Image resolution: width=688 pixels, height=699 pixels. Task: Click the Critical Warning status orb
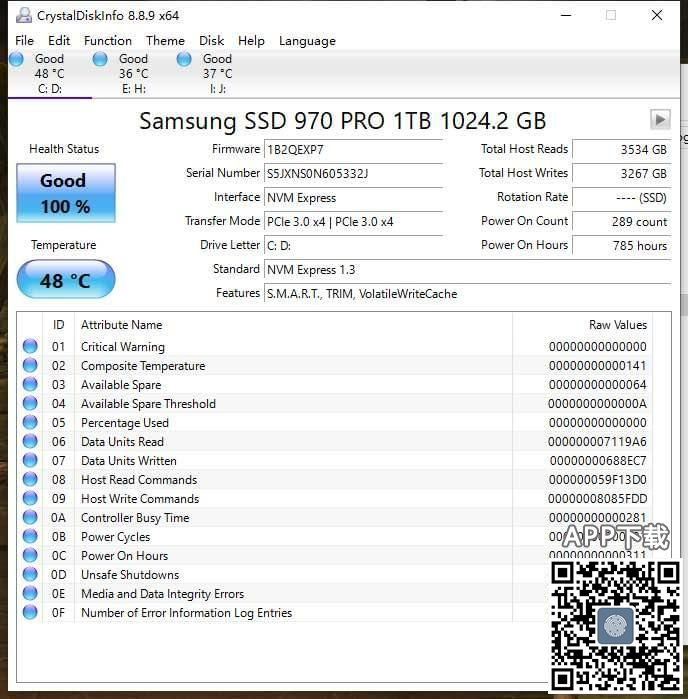[x=30, y=347]
